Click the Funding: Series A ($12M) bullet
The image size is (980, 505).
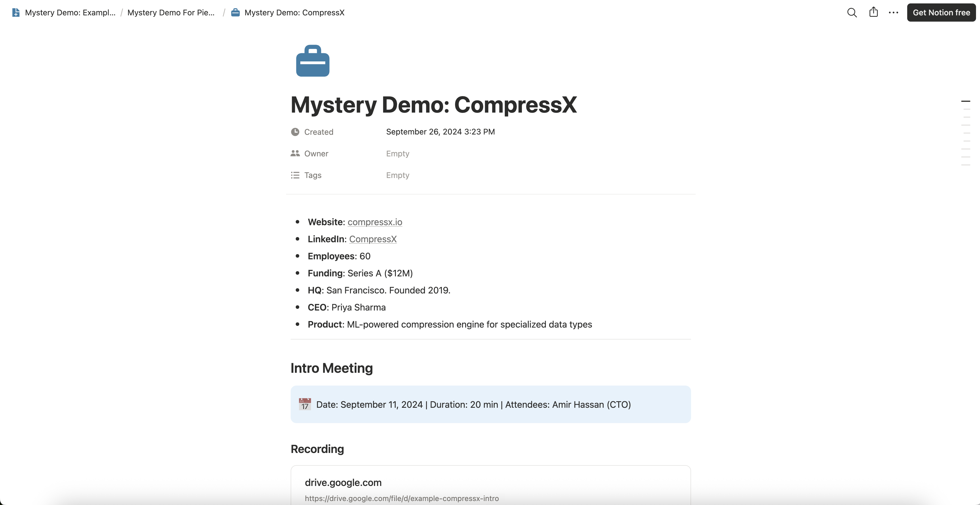pos(360,274)
